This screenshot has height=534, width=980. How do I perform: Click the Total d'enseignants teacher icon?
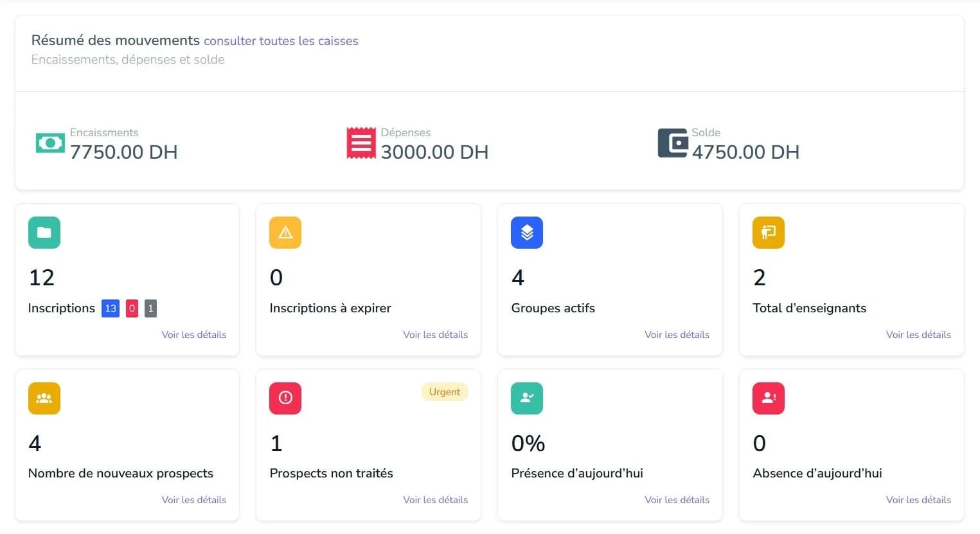[x=769, y=233]
